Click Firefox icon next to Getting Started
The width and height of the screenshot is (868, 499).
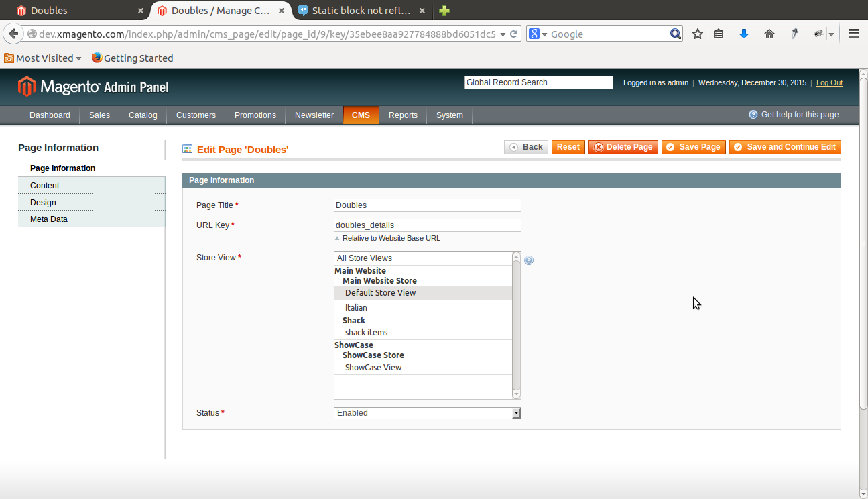(97, 58)
